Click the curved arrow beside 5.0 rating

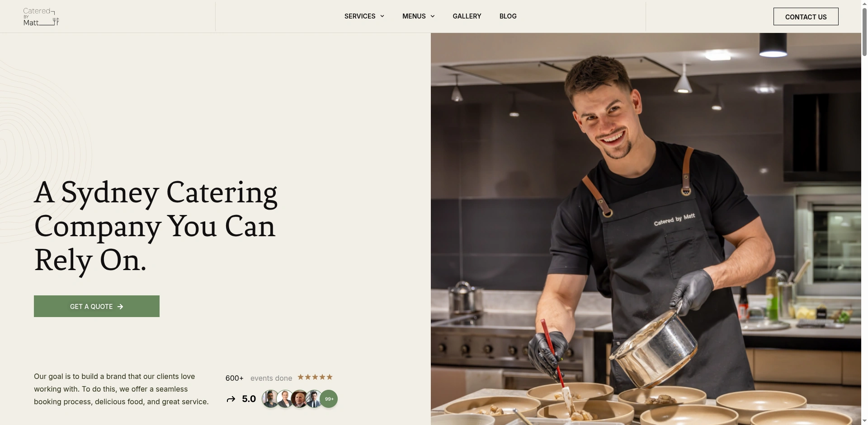click(x=231, y=399)
